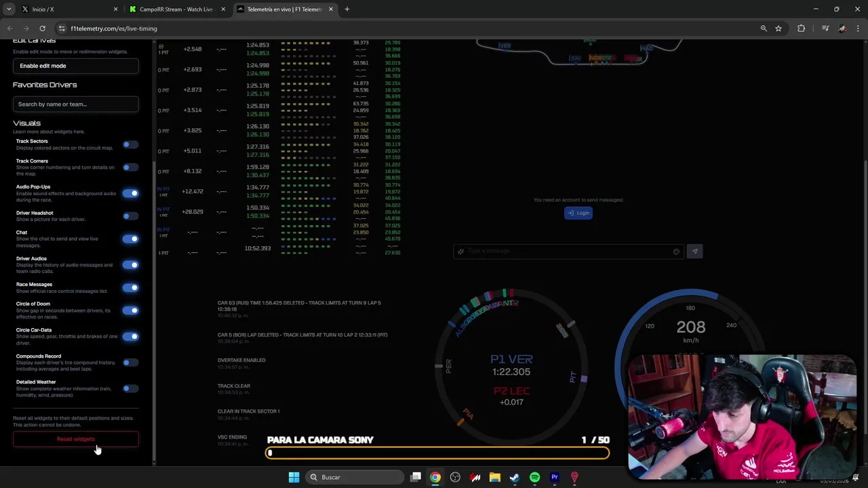Click the CAR 5 (BOR) lap deleted message
This screenshot has height=488, width=868.
click(x=302, y=335)
